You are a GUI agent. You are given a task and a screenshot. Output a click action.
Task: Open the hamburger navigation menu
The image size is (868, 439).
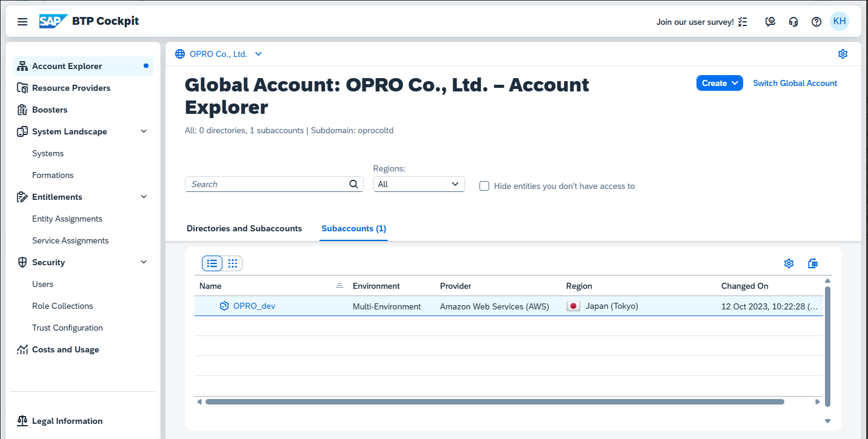click(22, 22)
